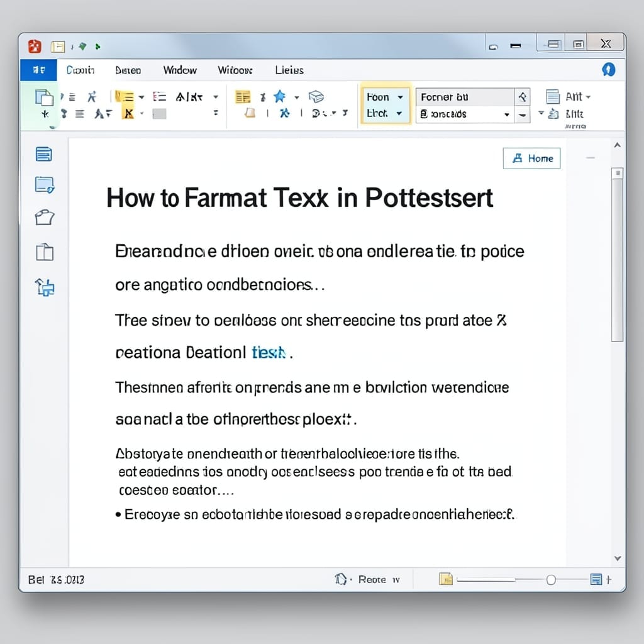Open the 'Witoox' ribbon tab
644x644 pixels.
click(235, 70)
